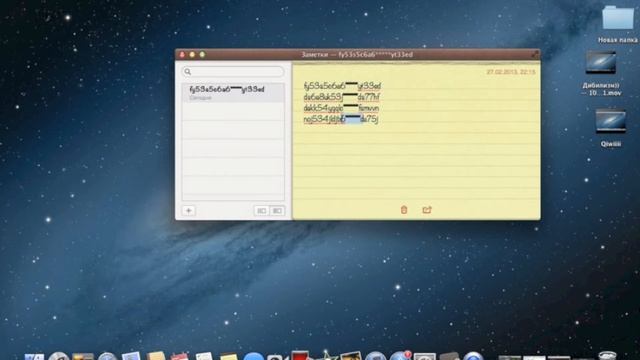Close the Notes window with the red button
The height and width of the screenshot is (360, 640).
182,54
